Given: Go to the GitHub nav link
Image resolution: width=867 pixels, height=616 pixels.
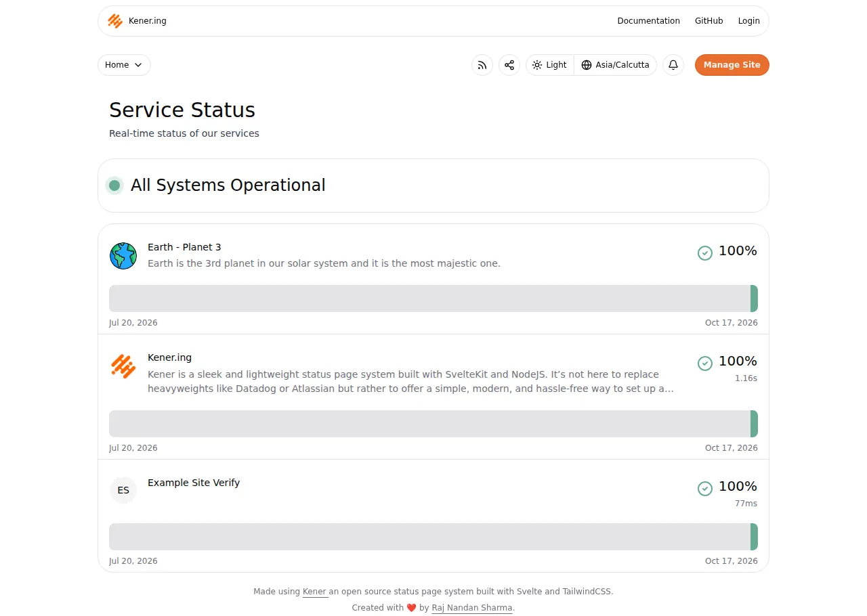Looking at the screenshot, I should pyautogui.click(x=709, y=21).
